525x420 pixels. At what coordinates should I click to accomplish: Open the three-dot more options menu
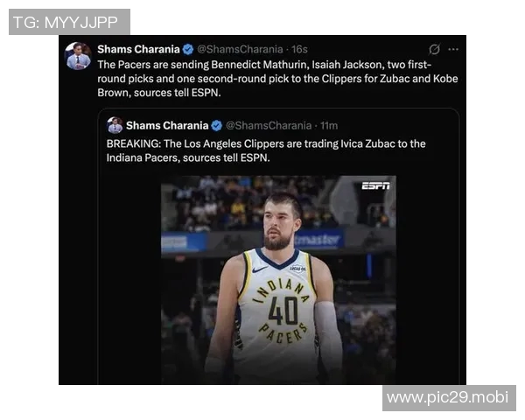tap(453, 50)
